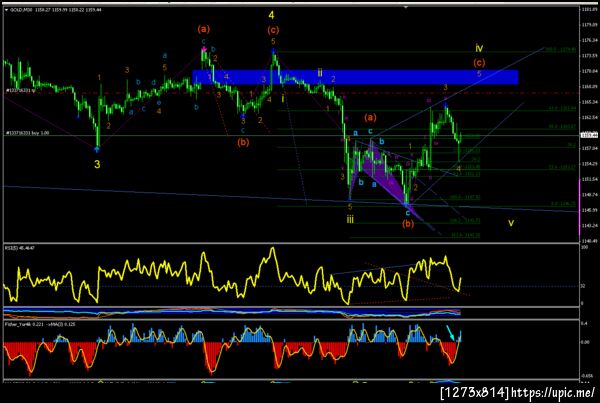Select blue arrow marker at wave 3 low

tap(98, 149)
